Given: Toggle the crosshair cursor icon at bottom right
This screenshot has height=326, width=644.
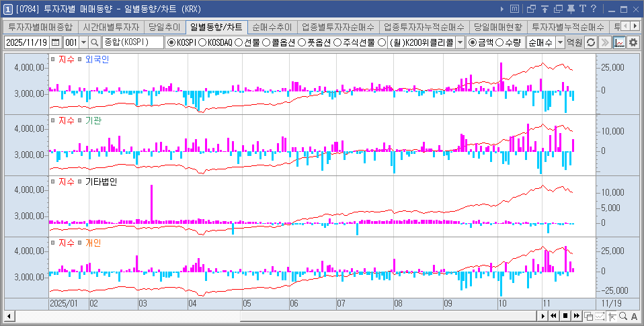Looking at the screenshot, I should point(612,316).
